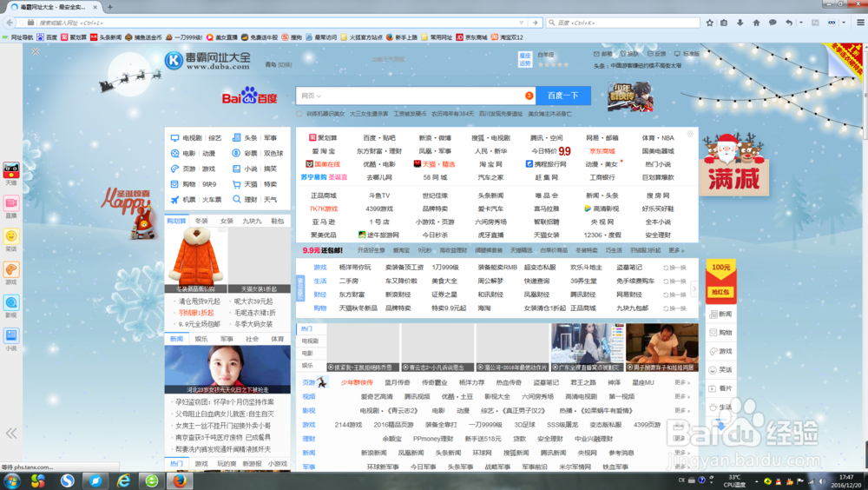868x490 pixels.
Task: Open the 头条新闻 bookmark
Action: click(106, 37)
